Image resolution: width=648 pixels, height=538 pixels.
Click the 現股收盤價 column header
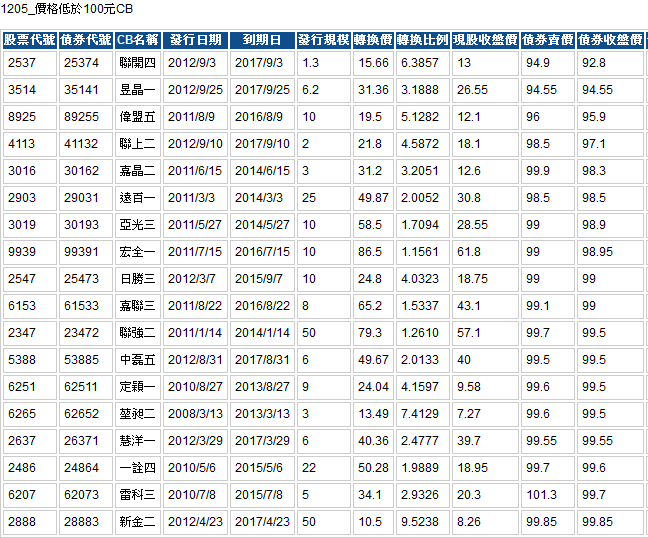click(x=485, y=40)
